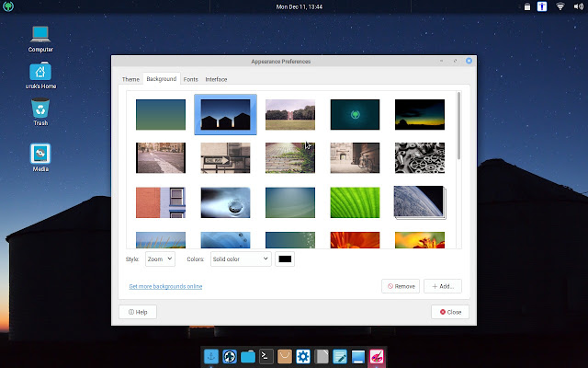Open the shopping bag software store in dock
Viewport: 588px width, 368px height.
285,356
